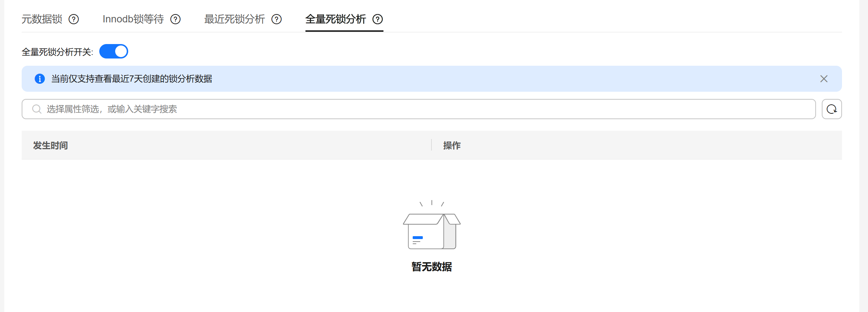Click help icon next to Innodb锁等待
The width and height of the screenshot is (868, 312).
pos(175,19)
